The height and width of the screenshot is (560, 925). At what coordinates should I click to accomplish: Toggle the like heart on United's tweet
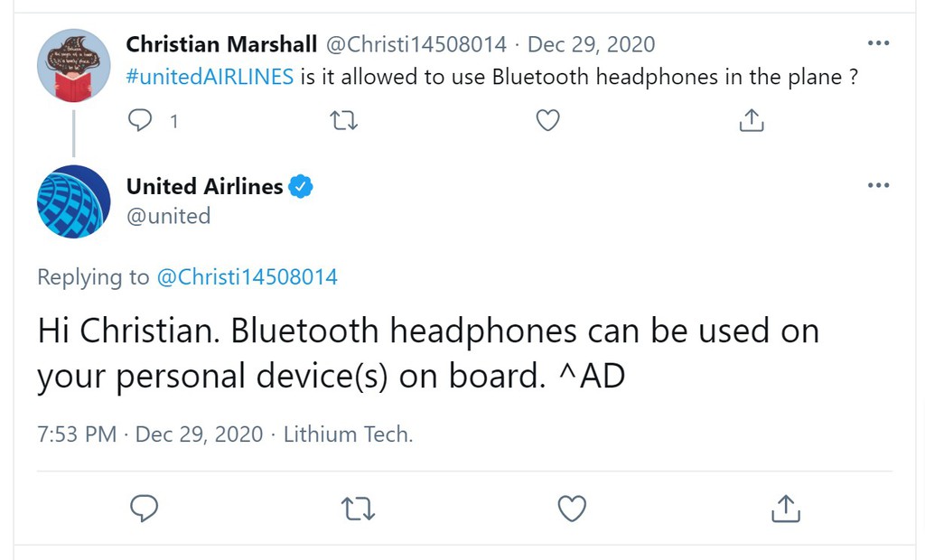point(572,509)
